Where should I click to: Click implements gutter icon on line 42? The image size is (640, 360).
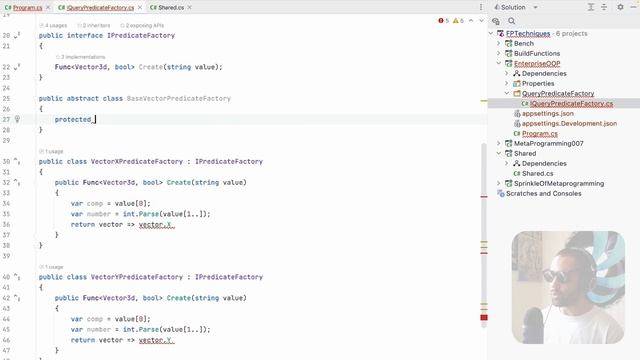click(17, 298)
